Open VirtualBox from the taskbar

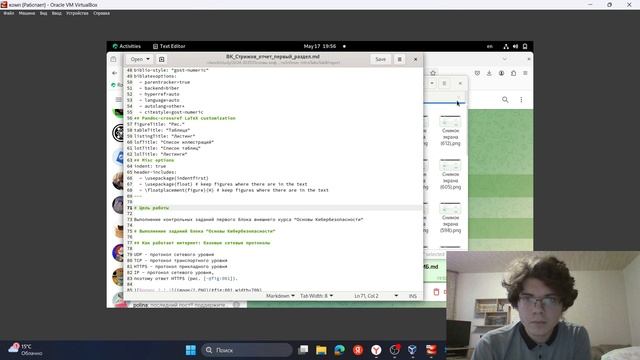pos(413,350)
